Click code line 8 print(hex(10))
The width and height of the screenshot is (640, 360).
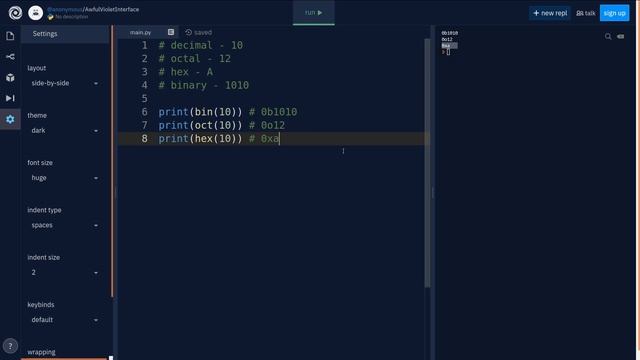coord(200,139)
